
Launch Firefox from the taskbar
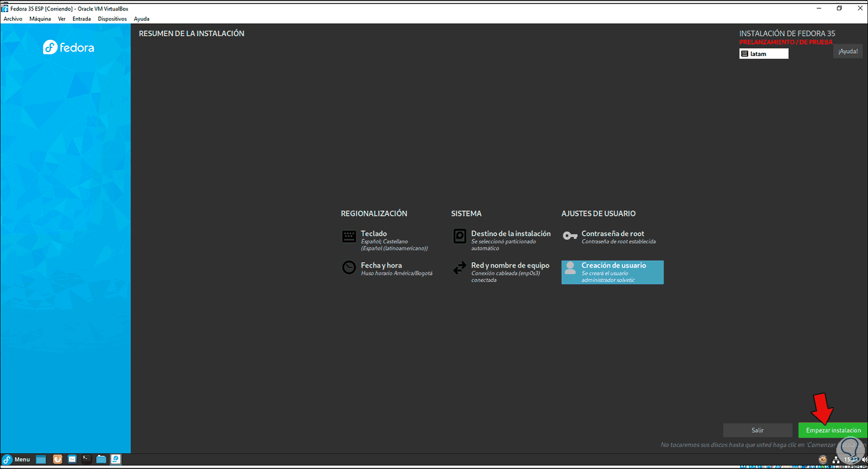click(x=57, y=459)
